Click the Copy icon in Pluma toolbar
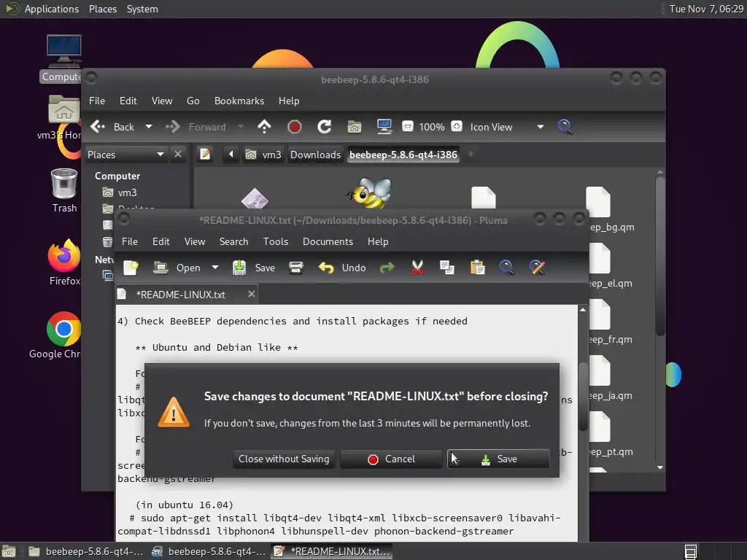 [447, 268]
